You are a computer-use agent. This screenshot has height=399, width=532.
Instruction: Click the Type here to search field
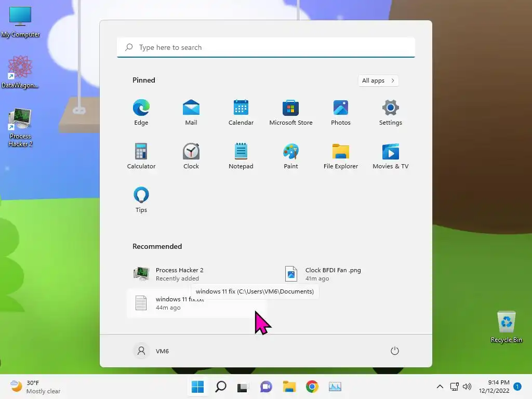266,47
